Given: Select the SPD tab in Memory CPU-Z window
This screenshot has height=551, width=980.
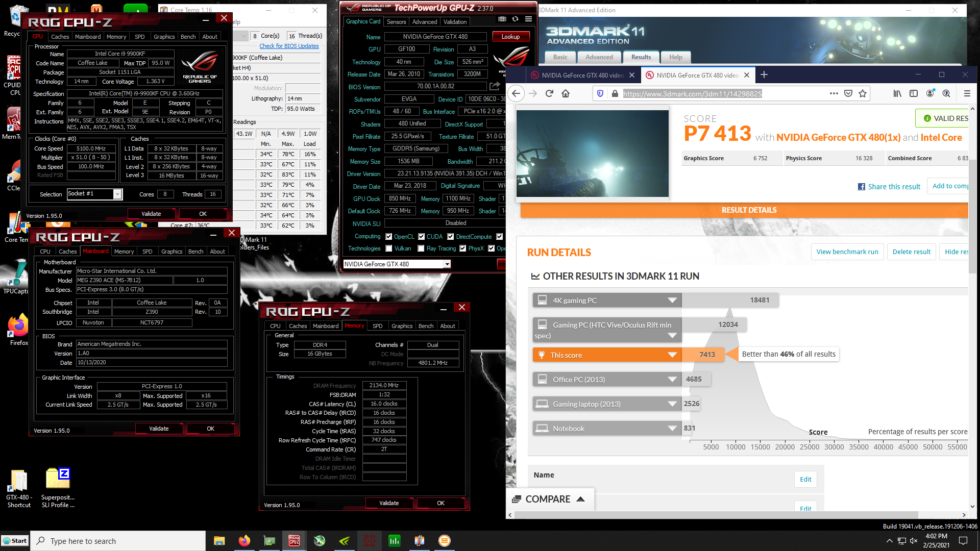Looking at the screenshot, I should pyautogui.click(x=377, y=326).
